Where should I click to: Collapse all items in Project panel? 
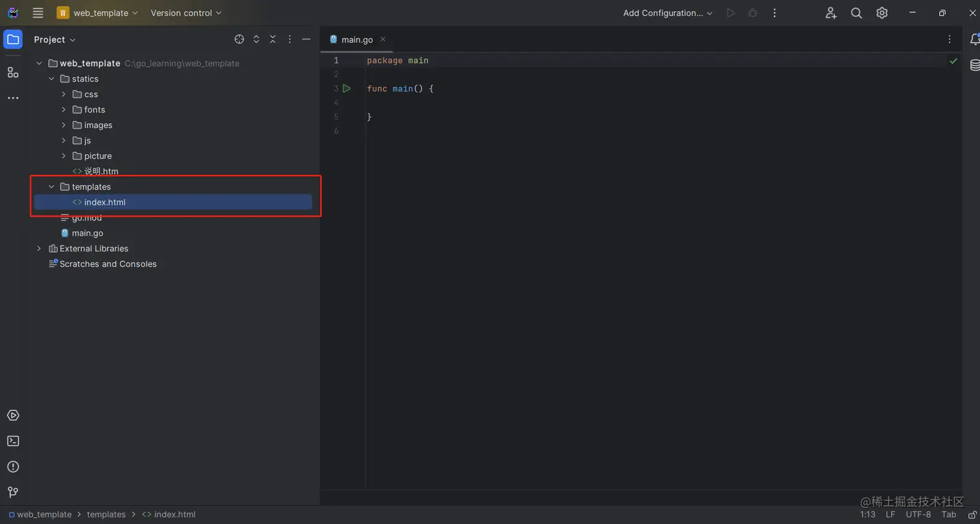(273, 40)
